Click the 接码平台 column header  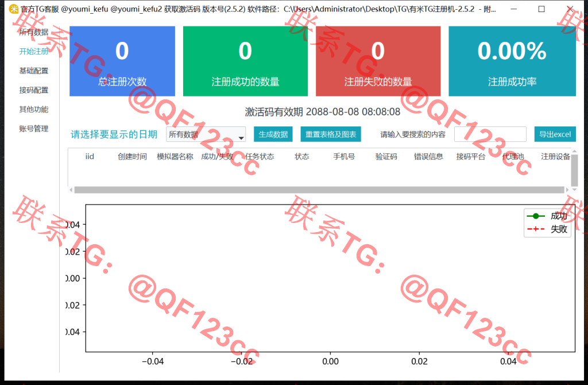click(471, 156)
